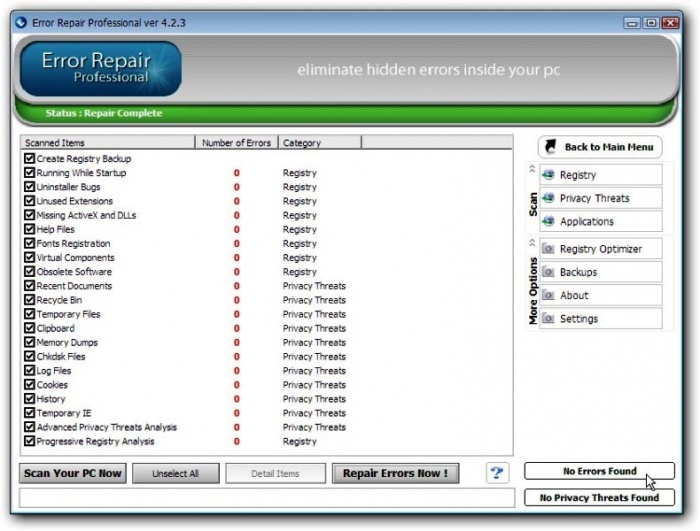This screenshot has width=700, height=531.
Task: Click the Settings gear icon
Action: (548, 318)
